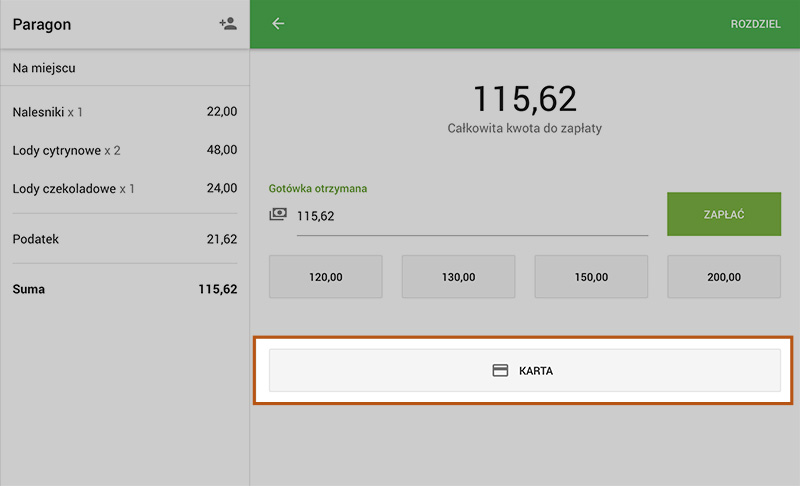Click the add customer icon

pyautogui.click(x=228, y=24)
